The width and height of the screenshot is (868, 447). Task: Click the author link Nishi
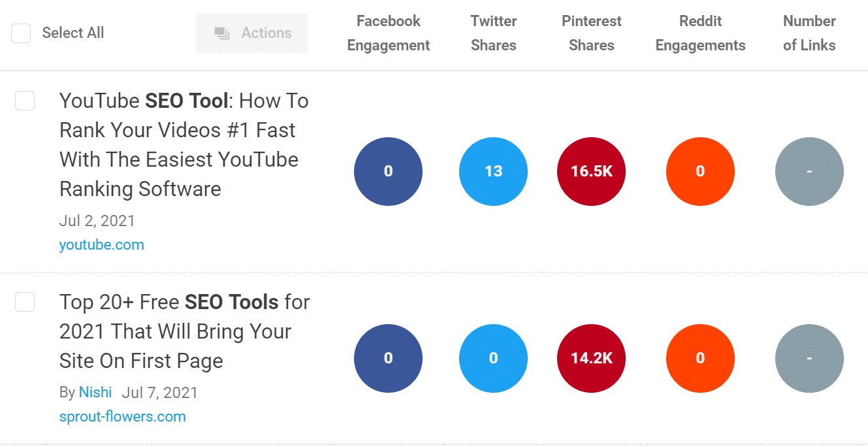[95, 392]
